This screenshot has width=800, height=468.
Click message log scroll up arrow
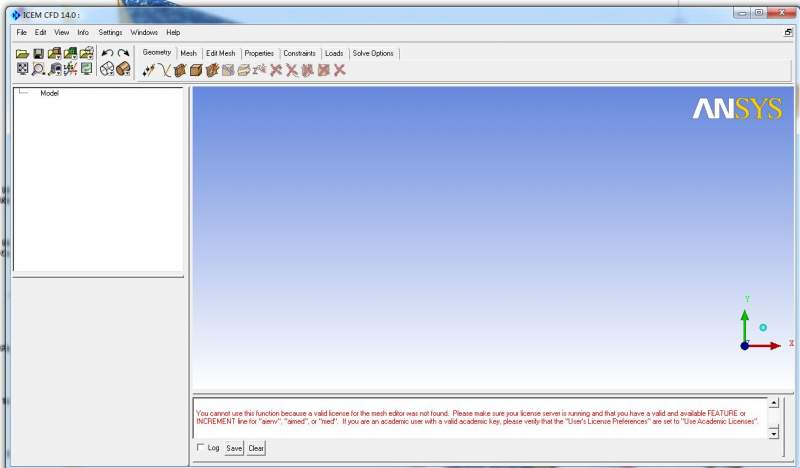[774, 403]
